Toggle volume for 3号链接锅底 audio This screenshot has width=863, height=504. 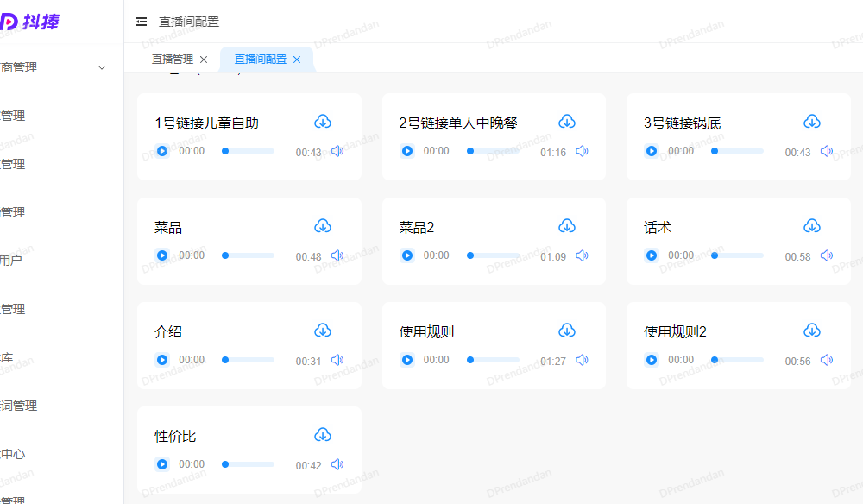click(826, 151)
